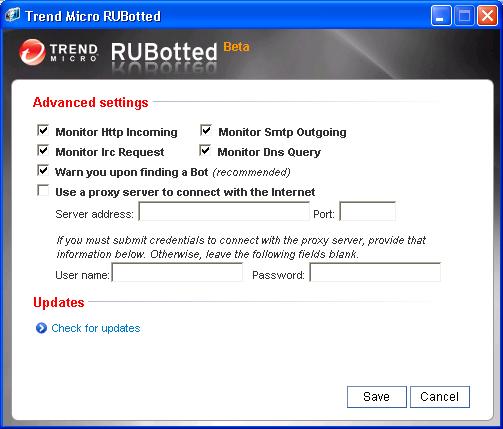Open the Check for updates link
This screenshot has width=503, height=429.
(96, 328)
